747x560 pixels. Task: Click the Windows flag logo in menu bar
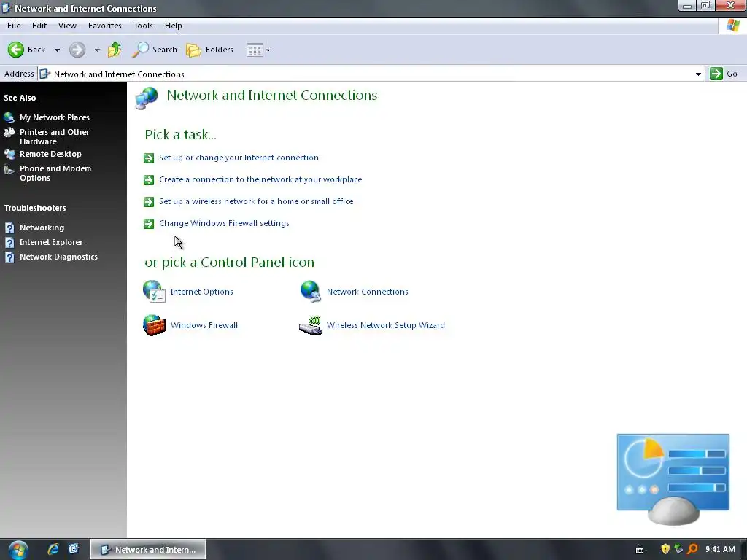[732, 26]
